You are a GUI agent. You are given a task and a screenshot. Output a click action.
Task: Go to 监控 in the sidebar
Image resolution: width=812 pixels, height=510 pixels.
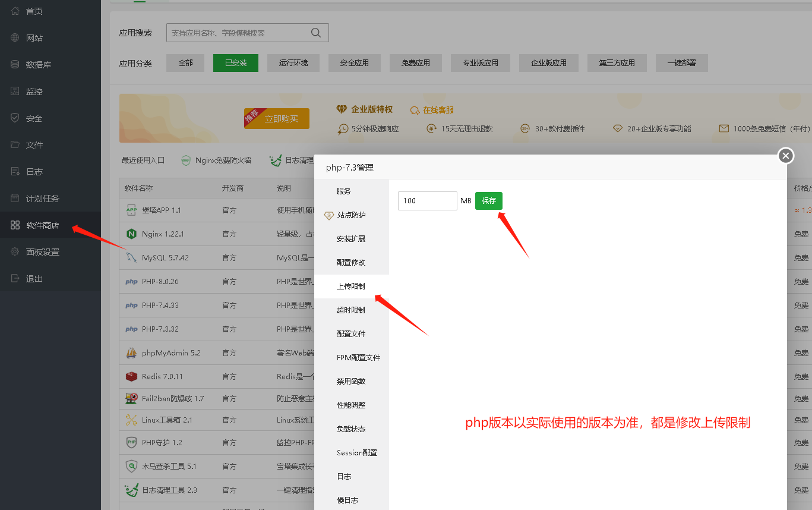(34, 92)
